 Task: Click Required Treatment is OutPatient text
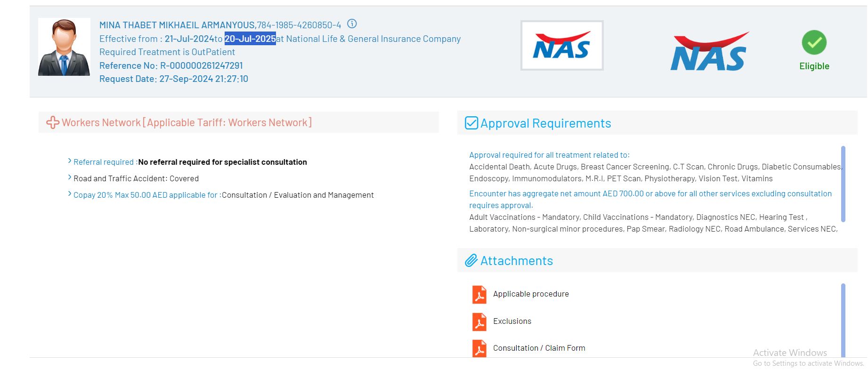click(167, 52)
